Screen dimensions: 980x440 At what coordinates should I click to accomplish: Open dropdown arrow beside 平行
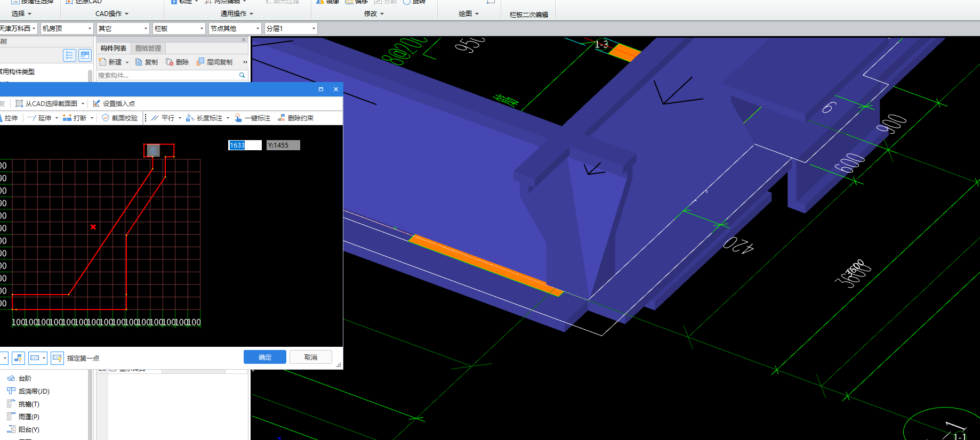click(x=180, y=118)
